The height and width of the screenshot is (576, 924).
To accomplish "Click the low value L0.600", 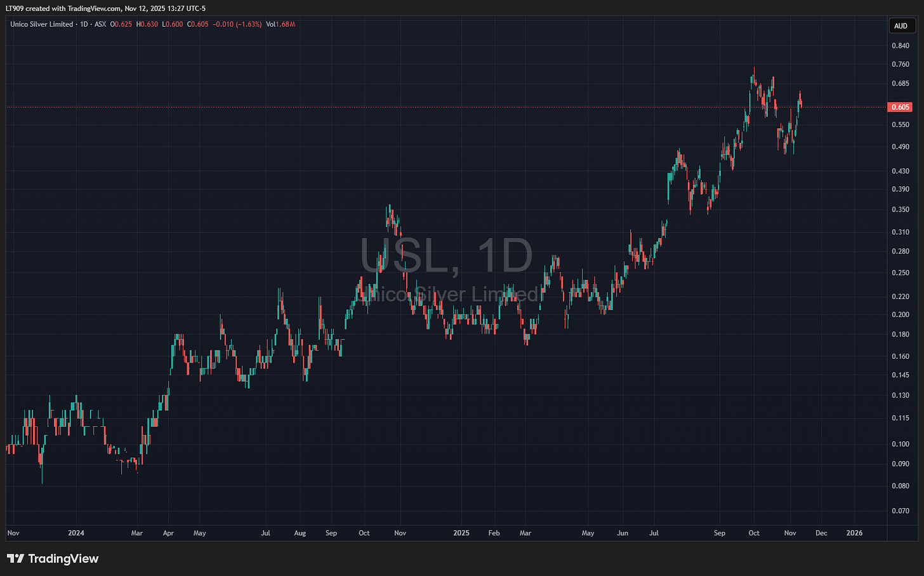I will click(173, 24).
